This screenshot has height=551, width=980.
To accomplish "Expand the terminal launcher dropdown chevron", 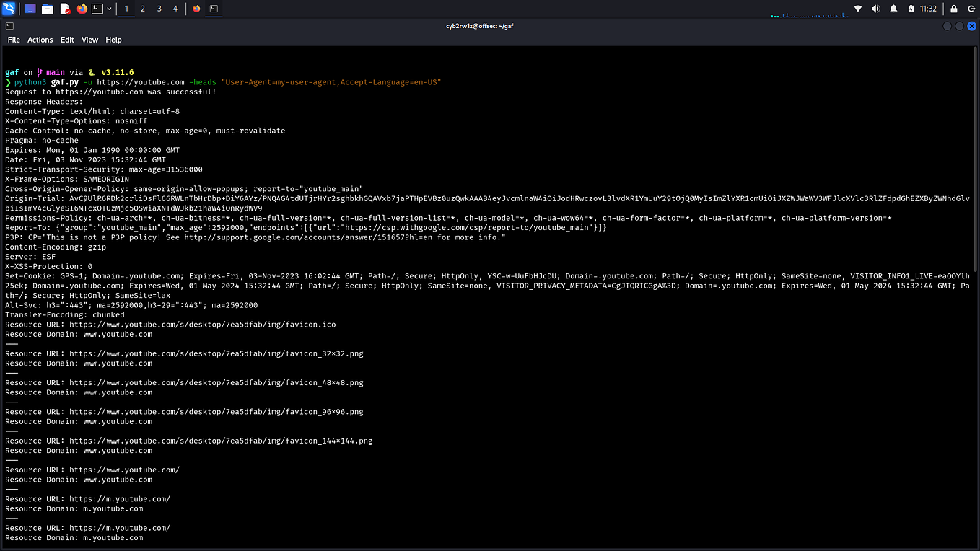I will pos(109,9).
